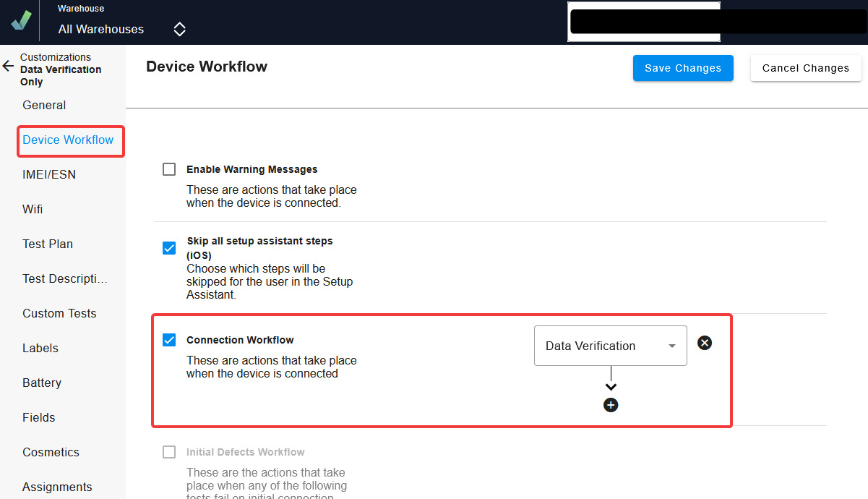Screen dimensions: 868x499
Task: Click the down chevron below Data Verification
Action: (611, 388)
